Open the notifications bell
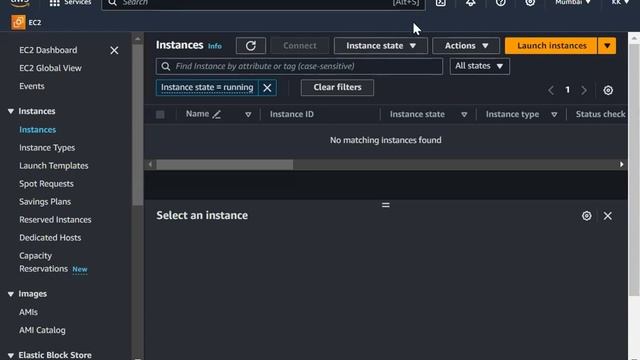 [x=471, y=3]
